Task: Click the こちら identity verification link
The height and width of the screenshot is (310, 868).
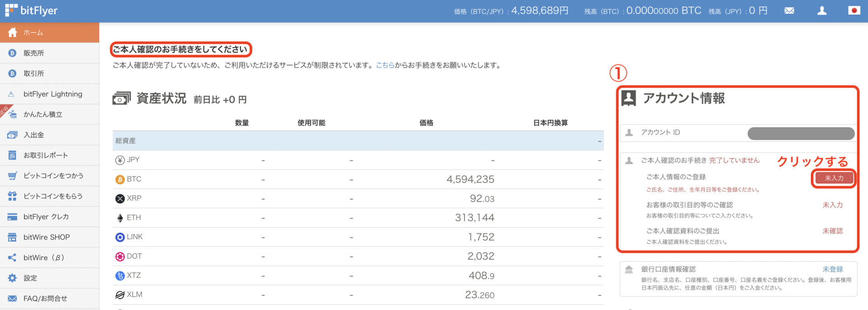Action: click(x=385, y=65)
